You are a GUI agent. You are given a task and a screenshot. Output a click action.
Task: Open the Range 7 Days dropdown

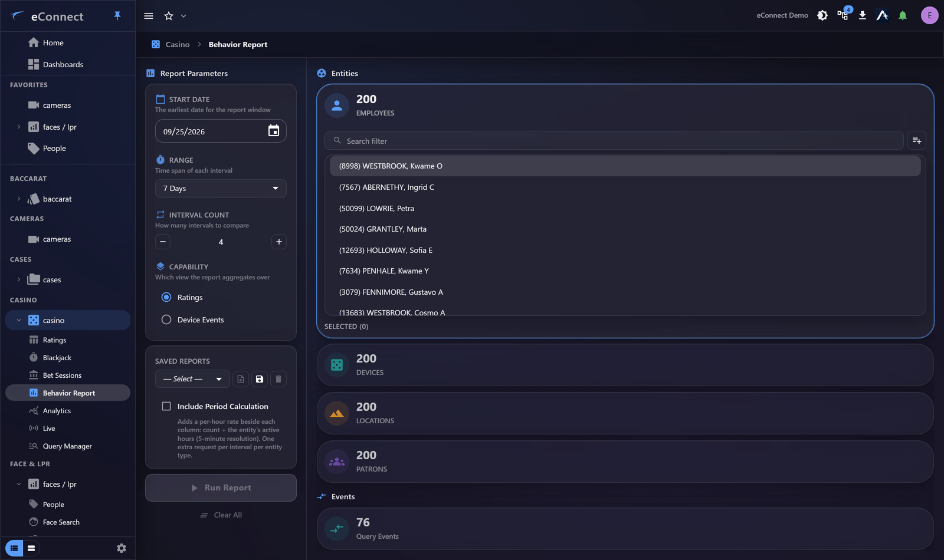[x=221, y=188]
